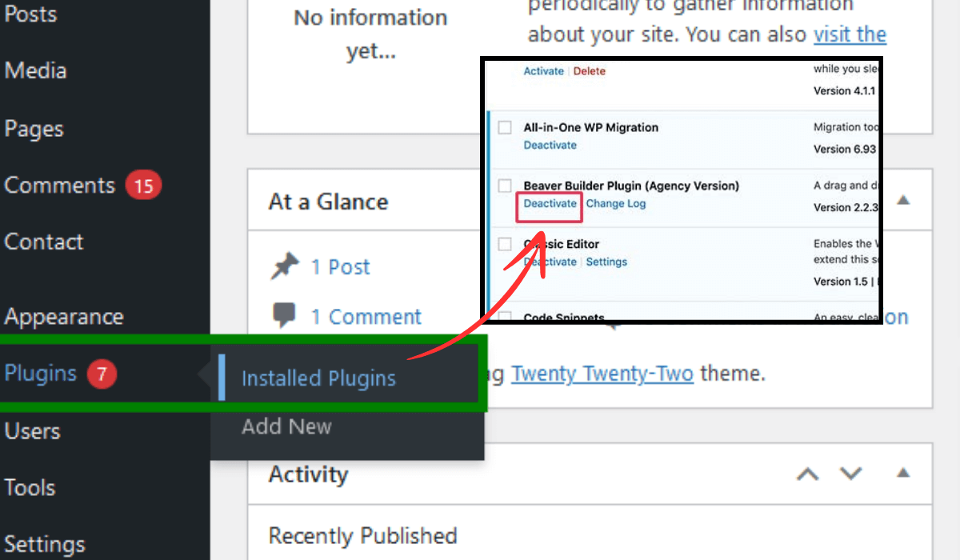Click the 'visit the' hyperlink
Viewport: 960px width, 560px height.
[850, 34]
